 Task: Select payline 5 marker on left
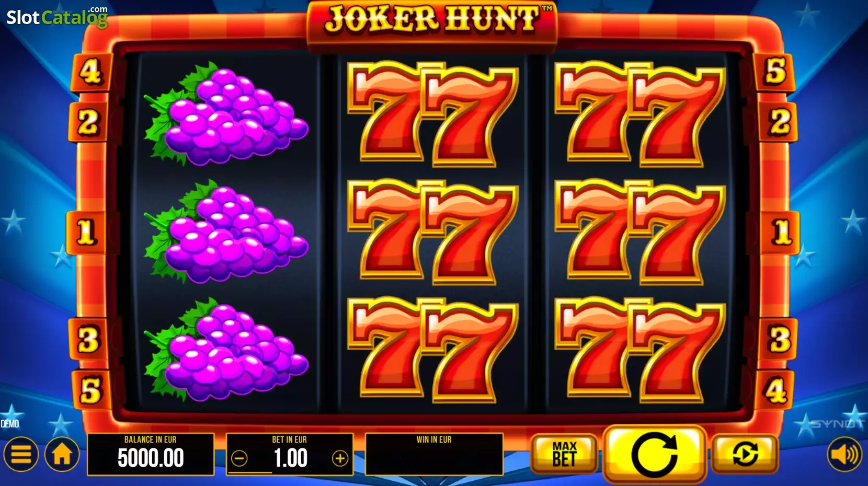pos(90,390)
